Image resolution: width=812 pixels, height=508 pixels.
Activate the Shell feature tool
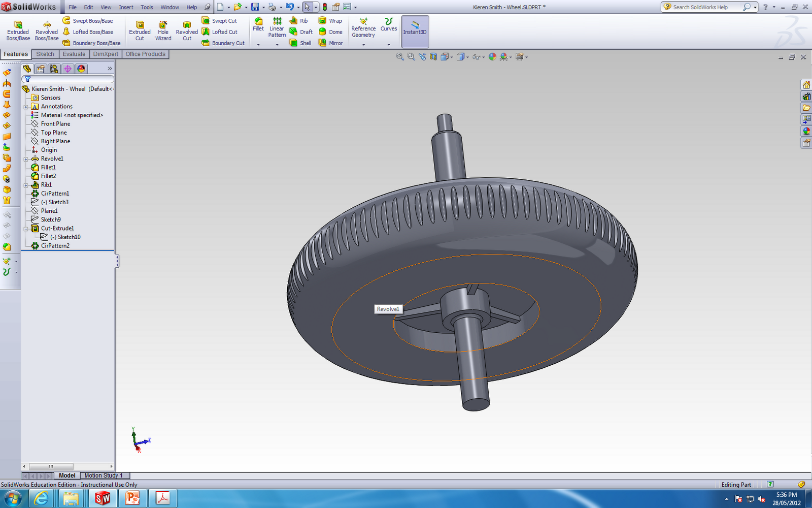click(x=300, y=43)
